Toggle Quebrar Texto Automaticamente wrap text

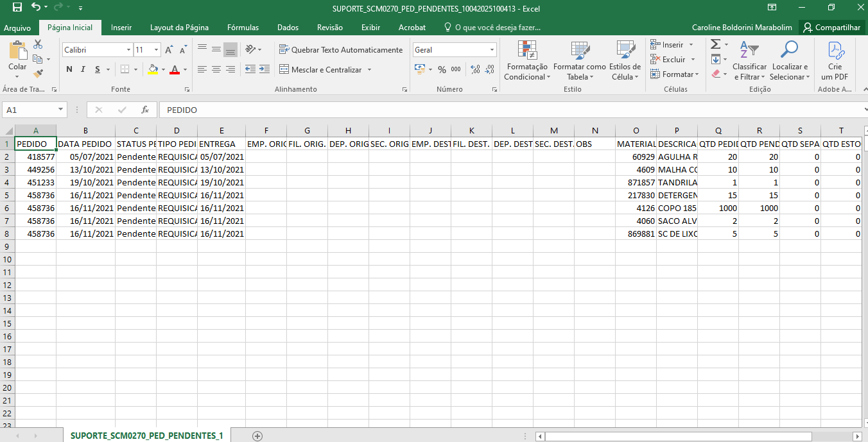[x=341, y=50]
